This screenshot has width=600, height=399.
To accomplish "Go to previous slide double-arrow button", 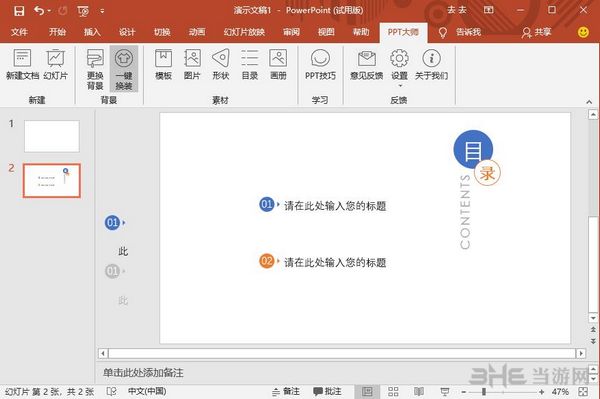I will pyautogui.click(x=593, y=329).
